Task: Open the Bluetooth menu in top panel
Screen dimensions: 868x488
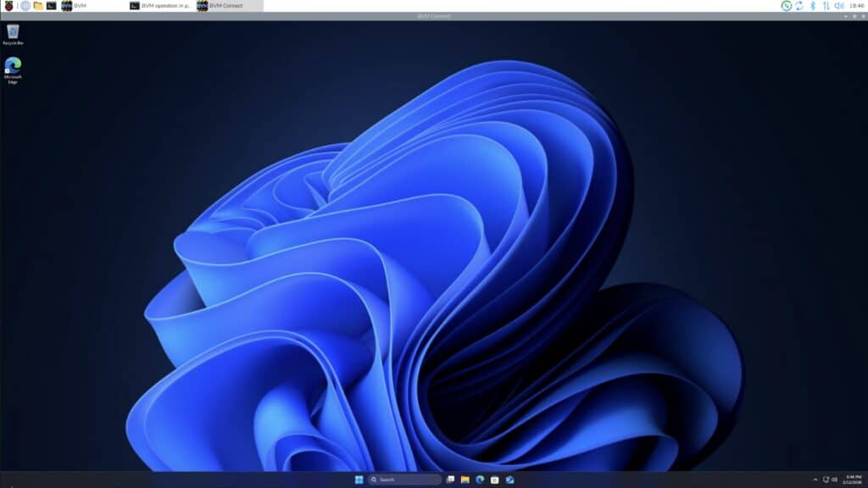Action: tap(812, 6)
